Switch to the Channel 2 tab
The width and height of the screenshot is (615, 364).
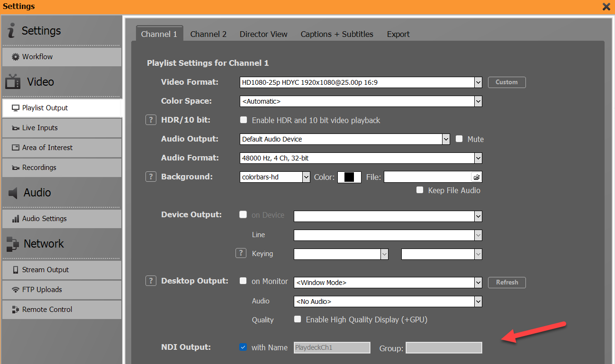[x=208, y=34]
